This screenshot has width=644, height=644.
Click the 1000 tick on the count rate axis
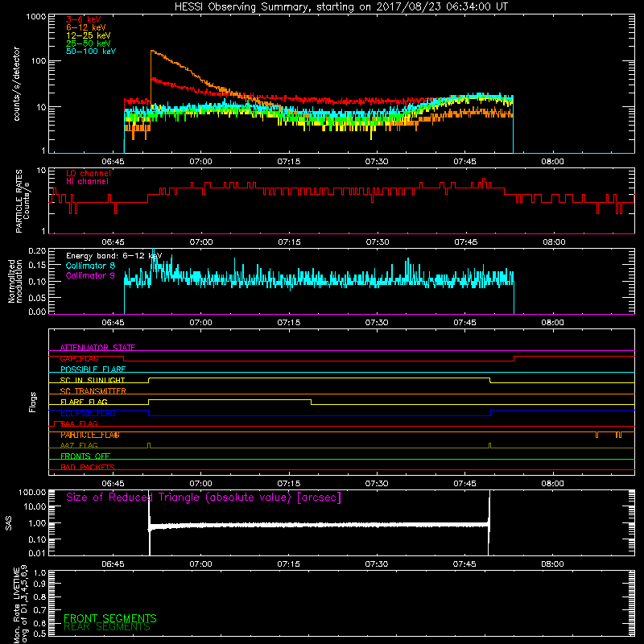point(36,17)
